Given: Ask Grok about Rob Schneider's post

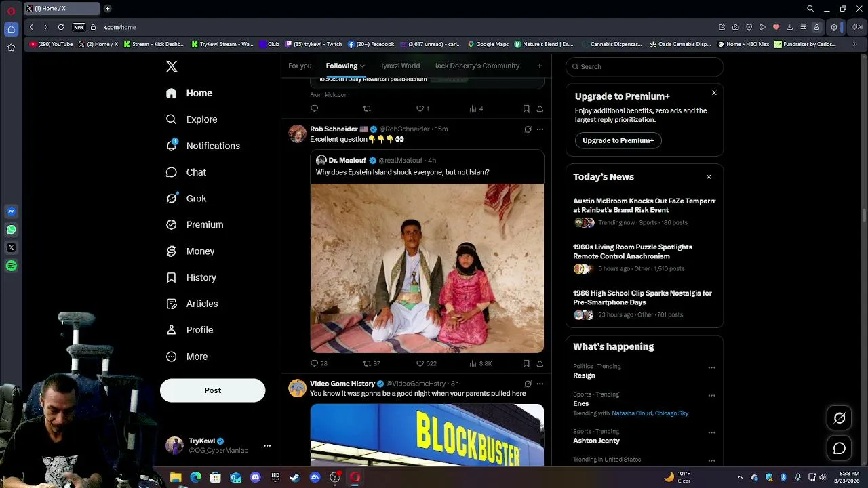Looking at the screenshot, I should point(528,129).
